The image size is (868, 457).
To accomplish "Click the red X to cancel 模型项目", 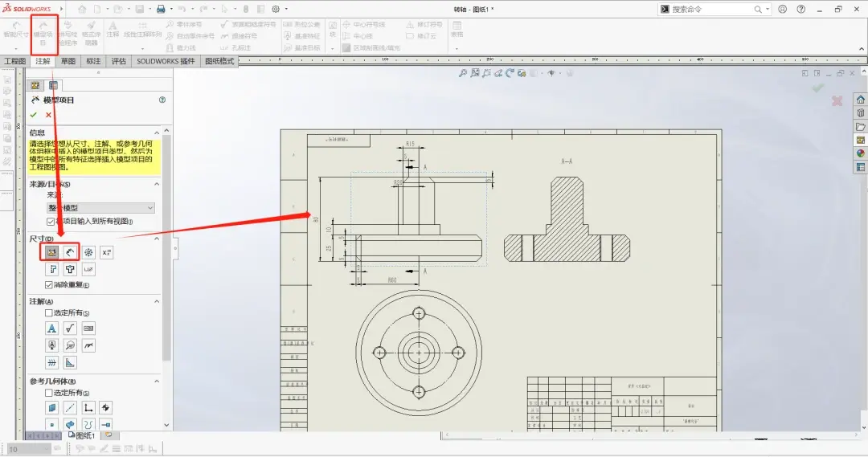I will [x=49, y=115].
